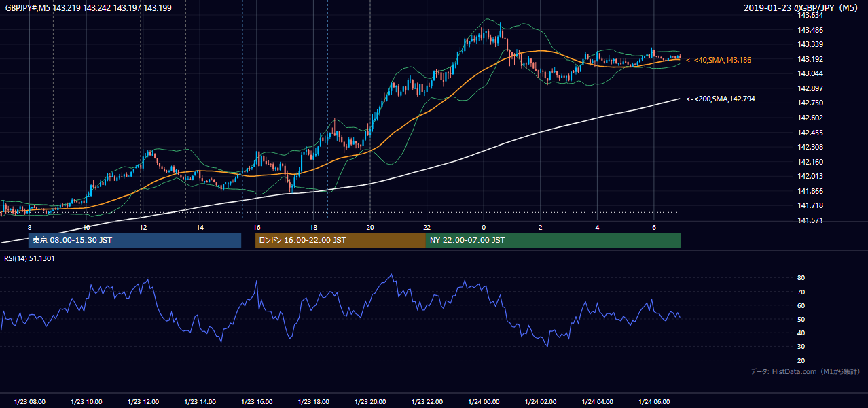
Task: Click hour 16 tick on price chart
Action: tap(256, 227)
